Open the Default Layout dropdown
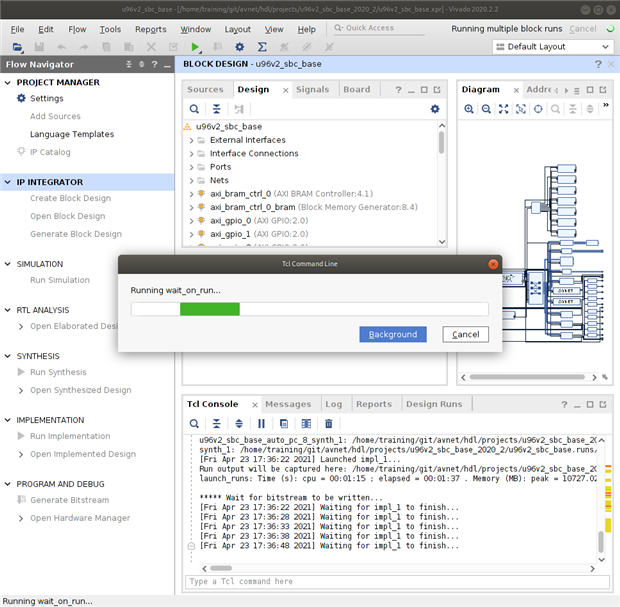 coord(552,47)
